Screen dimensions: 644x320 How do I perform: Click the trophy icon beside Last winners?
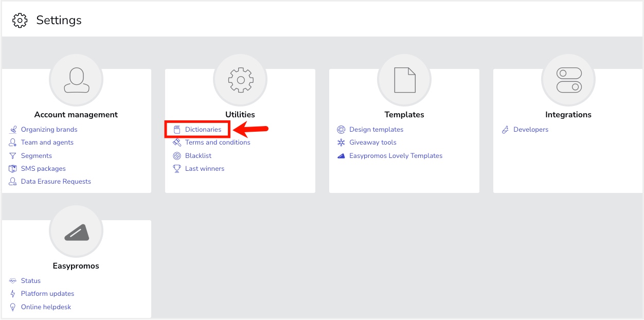[x=177, y=169]
